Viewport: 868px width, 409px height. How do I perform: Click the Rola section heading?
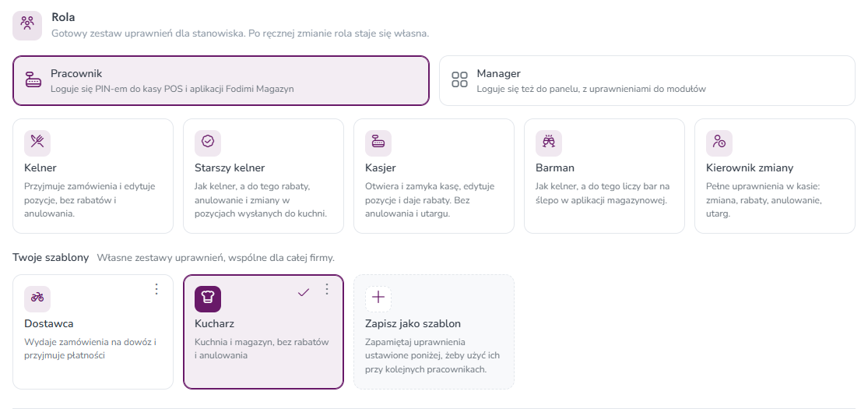(63, 18)
